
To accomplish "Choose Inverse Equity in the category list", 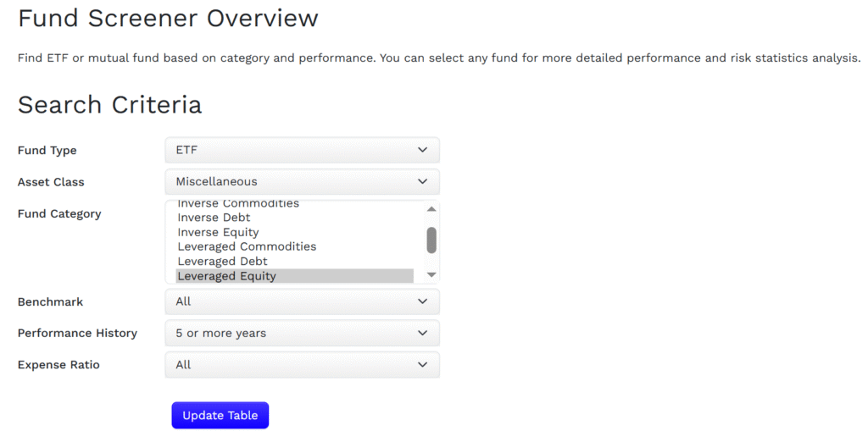I will [218, 232].
